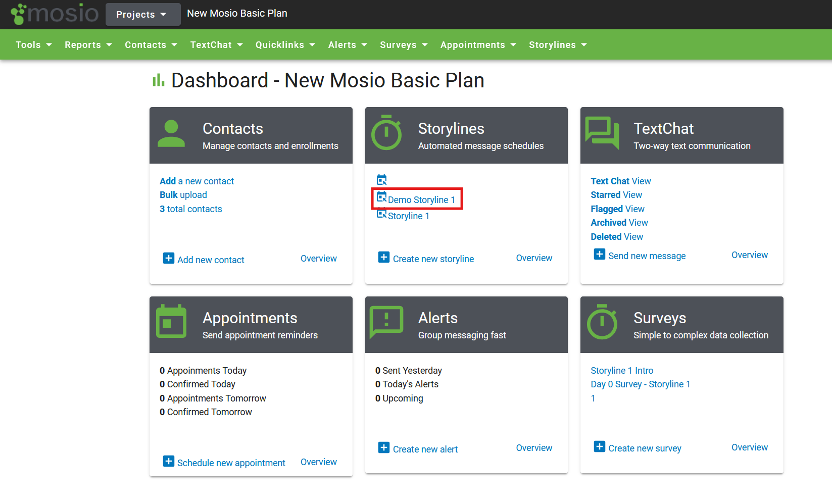Open Day 0 Survey - Storyline 1 link
Viewport: 832px width, 504px height.
tap(641, 384)
